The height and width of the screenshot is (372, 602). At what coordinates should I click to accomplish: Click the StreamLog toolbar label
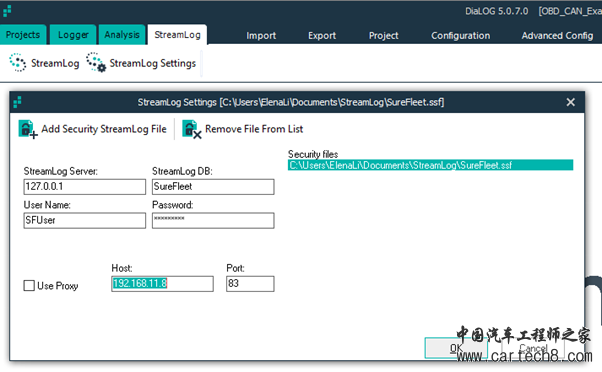[55, 63]
